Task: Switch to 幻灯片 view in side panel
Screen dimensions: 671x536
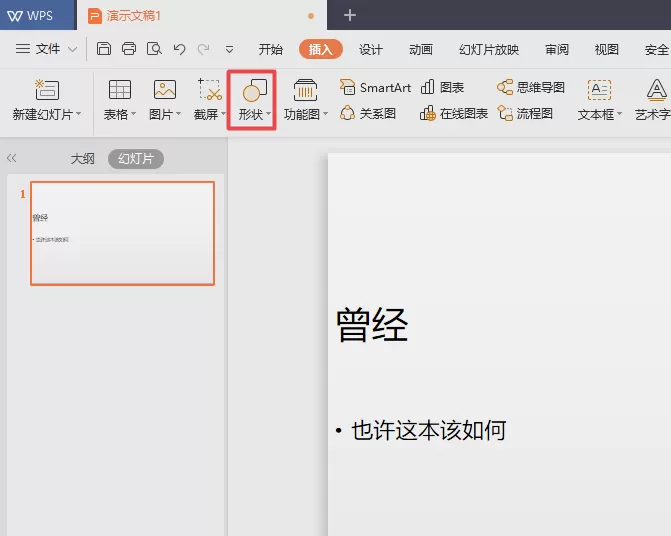Action: pos(136,159)
